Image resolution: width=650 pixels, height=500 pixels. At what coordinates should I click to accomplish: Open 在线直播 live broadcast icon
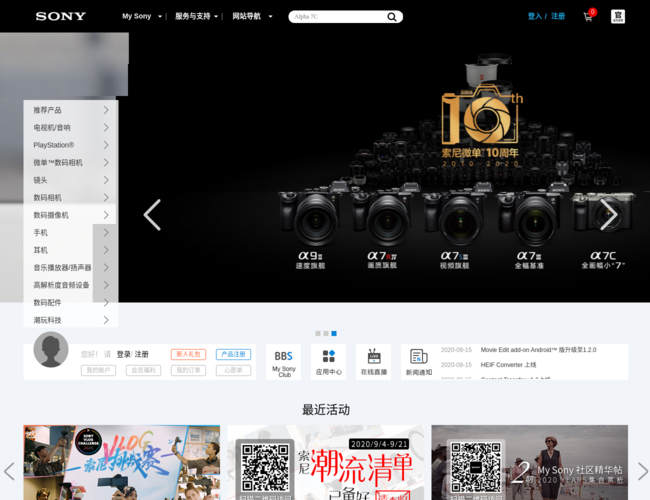click(374, 362)
